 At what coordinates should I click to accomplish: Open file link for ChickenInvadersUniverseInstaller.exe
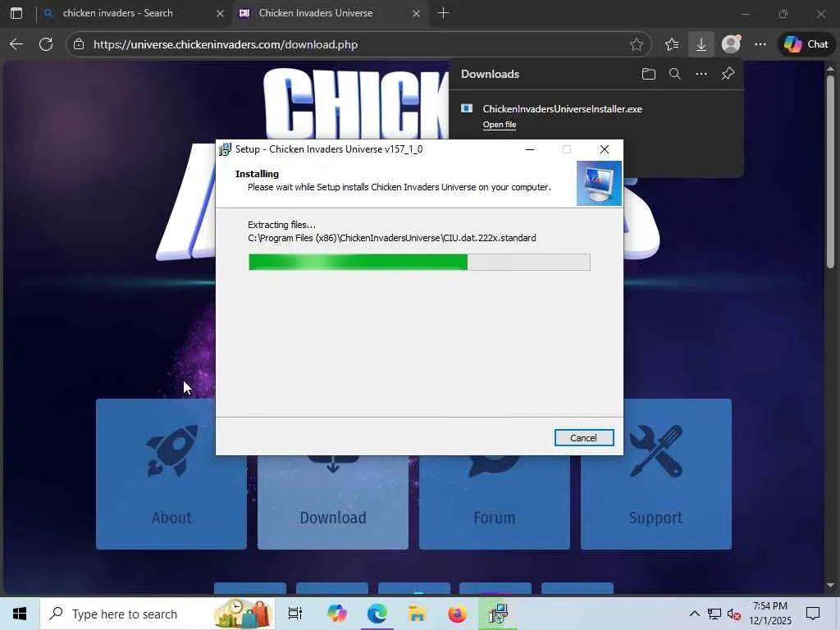point(500,125)
